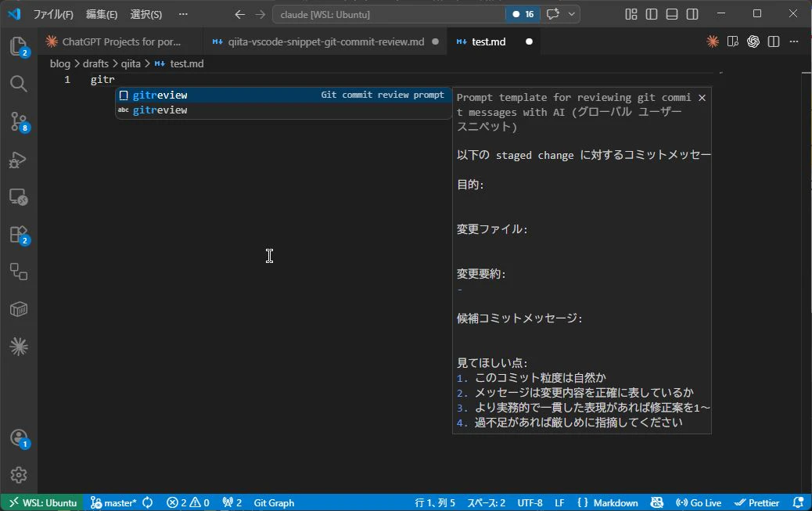Switch to qiita-vscode-snippet-git-commit-review.md tab
812x511 pixels.
(326, 41)
